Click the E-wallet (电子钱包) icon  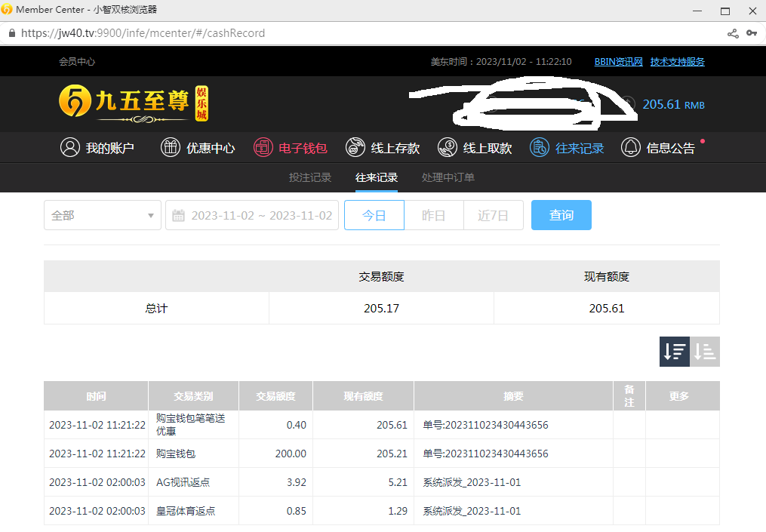[x=263, y=148]
